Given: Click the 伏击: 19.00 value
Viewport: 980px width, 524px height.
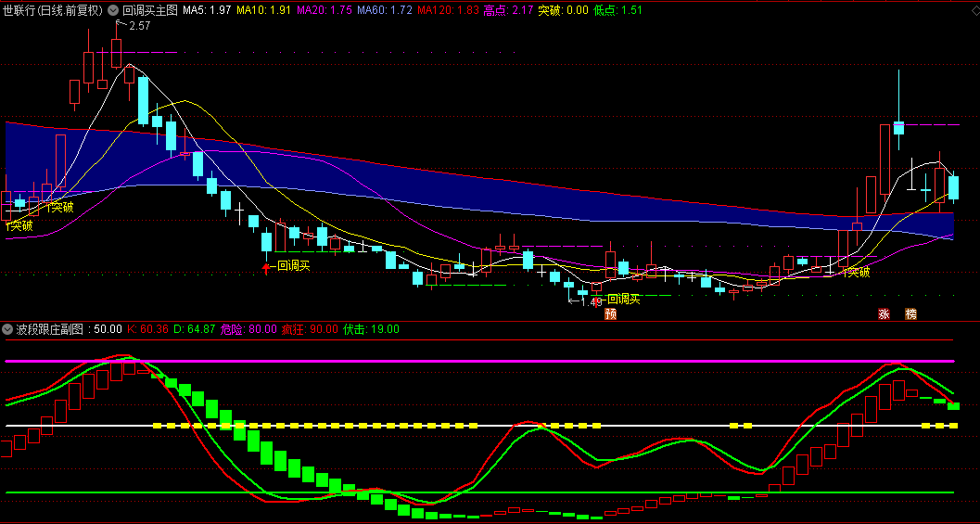Looking at the screenshot, I should 371,329.
